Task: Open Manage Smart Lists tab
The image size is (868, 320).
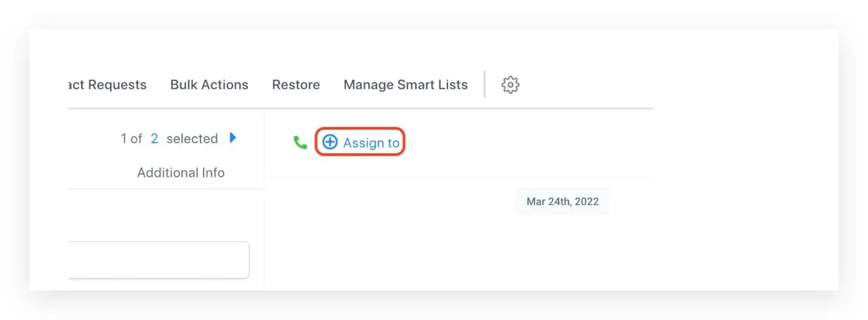Action: pos(406,85)
